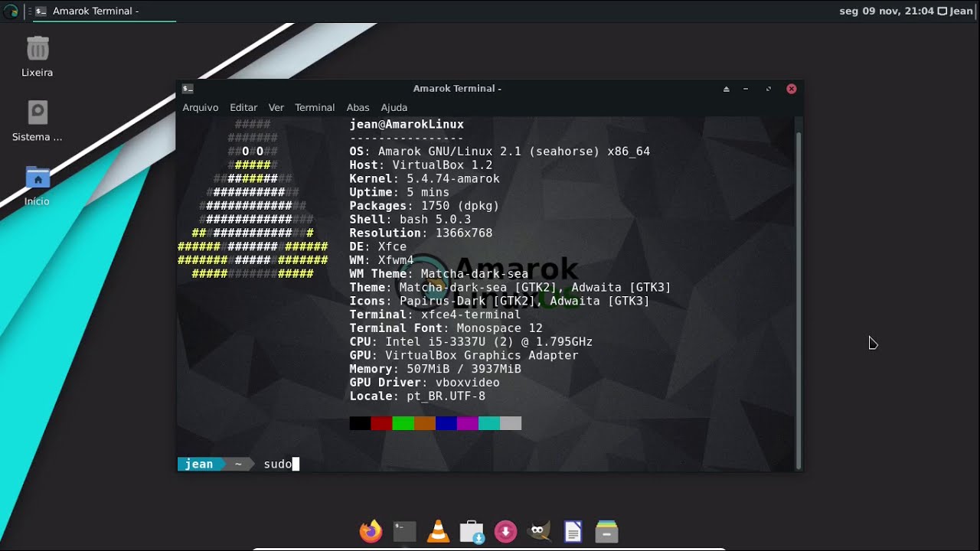This screenshot has height=551, width=980.
Task: Click the CPU: Intel i5-3337U line
Action: click(x=471, y=341)
